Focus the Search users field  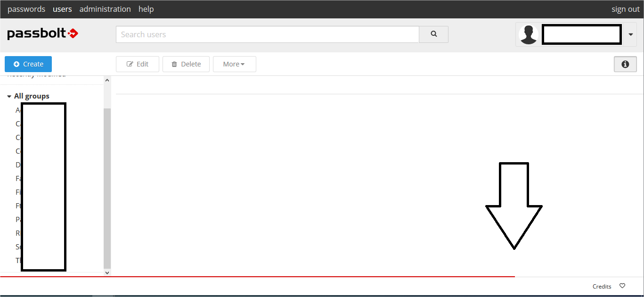pyautogui.click(x=267, y=34)
